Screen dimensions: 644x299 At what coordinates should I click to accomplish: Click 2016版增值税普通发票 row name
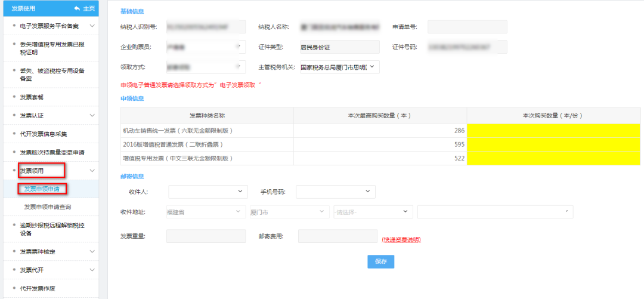click(x=174, y=144)
